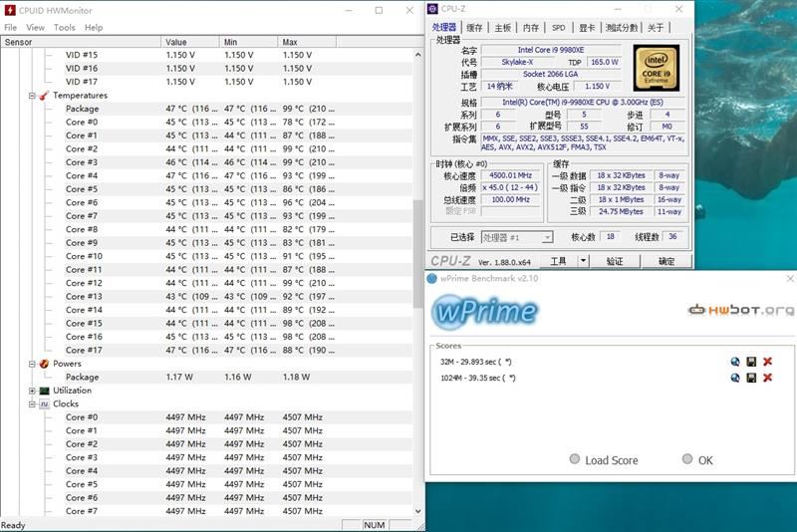
Task: Select the Powers Package row
Action: [206, 377]
